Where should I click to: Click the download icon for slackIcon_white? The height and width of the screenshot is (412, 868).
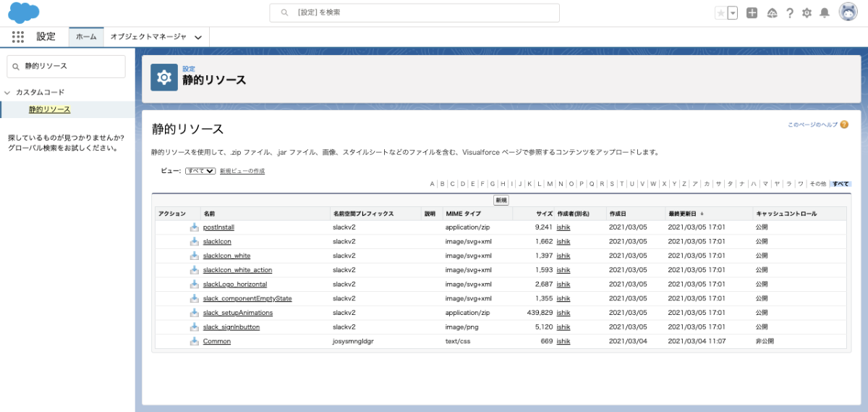tap(194, 256)
